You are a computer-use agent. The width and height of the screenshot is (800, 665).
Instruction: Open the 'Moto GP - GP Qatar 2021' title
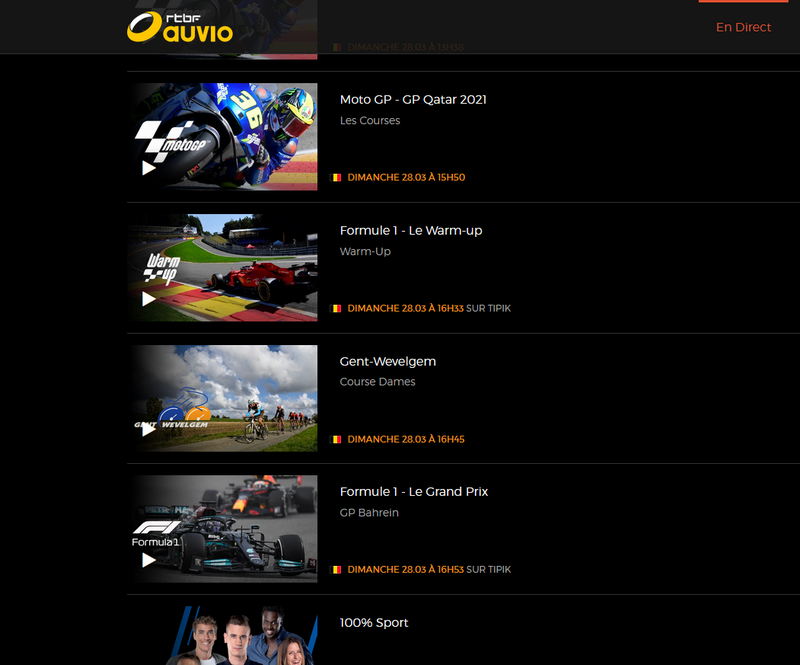pos(413,100)
